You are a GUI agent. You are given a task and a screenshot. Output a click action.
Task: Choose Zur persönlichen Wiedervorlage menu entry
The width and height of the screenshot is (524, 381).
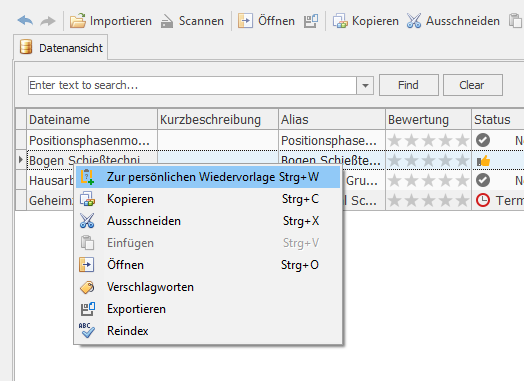pos(208,177)
